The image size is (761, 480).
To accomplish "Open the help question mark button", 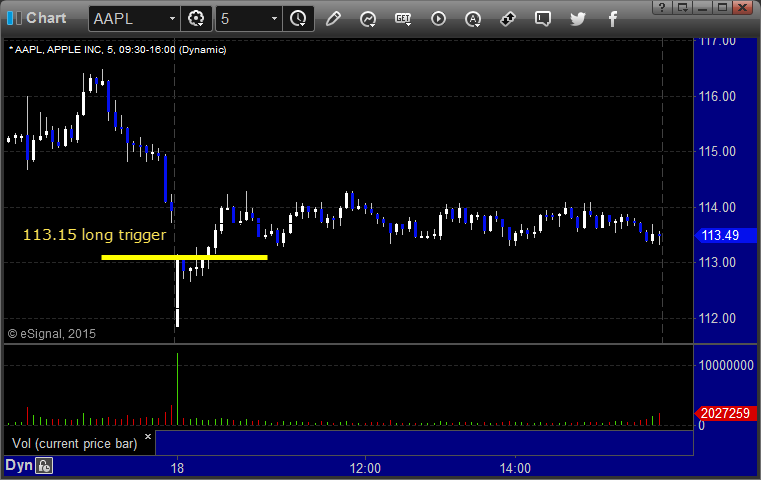I will pyautogui.click(x=662, y=7).
